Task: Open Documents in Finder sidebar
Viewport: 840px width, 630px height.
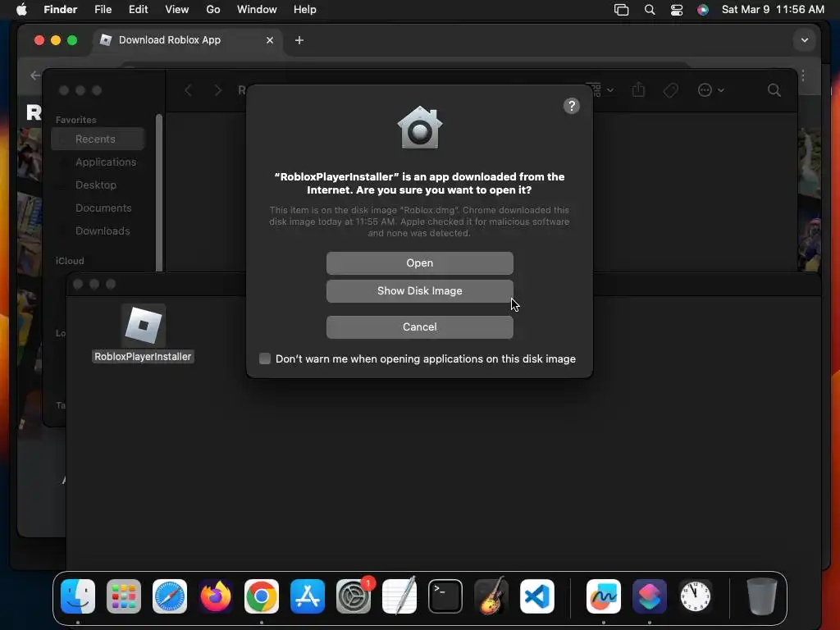Action: tap(103, 208)
